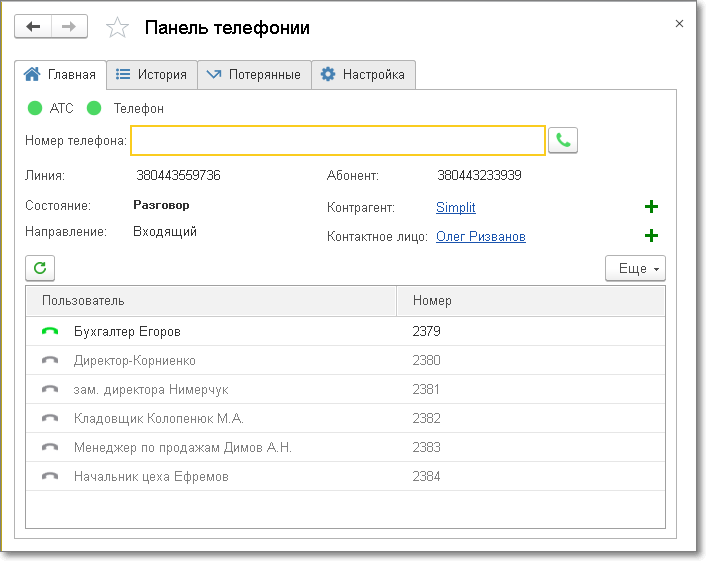Go to the Настройка tab
The width and height of the screenshot is (706, 561).
tap(363, 75)
